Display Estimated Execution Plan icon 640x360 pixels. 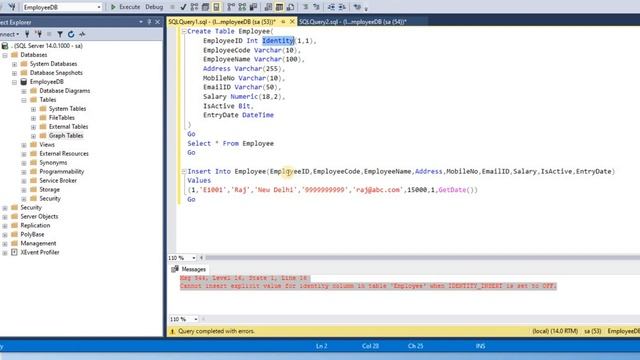coord(194,7)
